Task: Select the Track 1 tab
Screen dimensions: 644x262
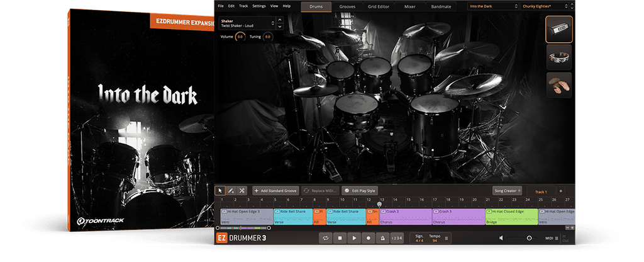Action: 541,191
